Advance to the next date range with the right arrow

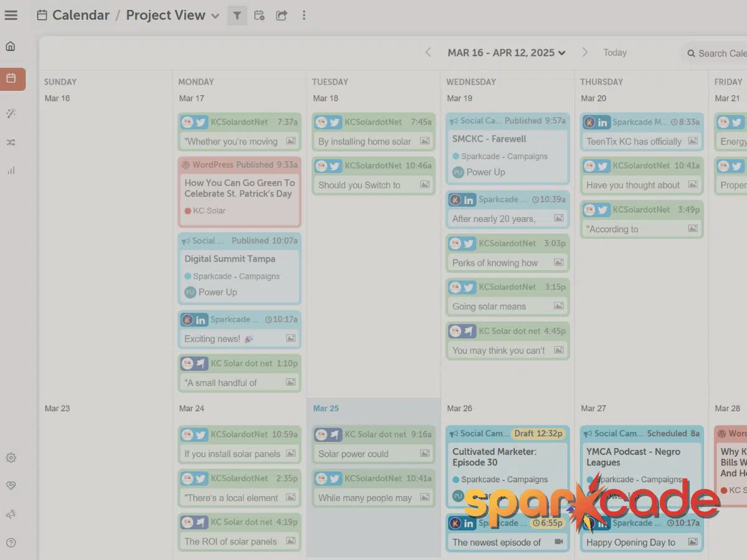[x=585, y=53]
